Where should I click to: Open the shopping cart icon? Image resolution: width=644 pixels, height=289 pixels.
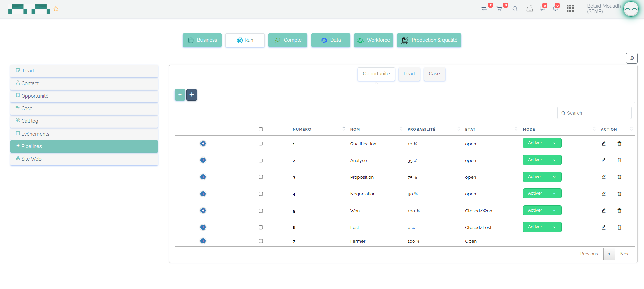click(499, 9)
